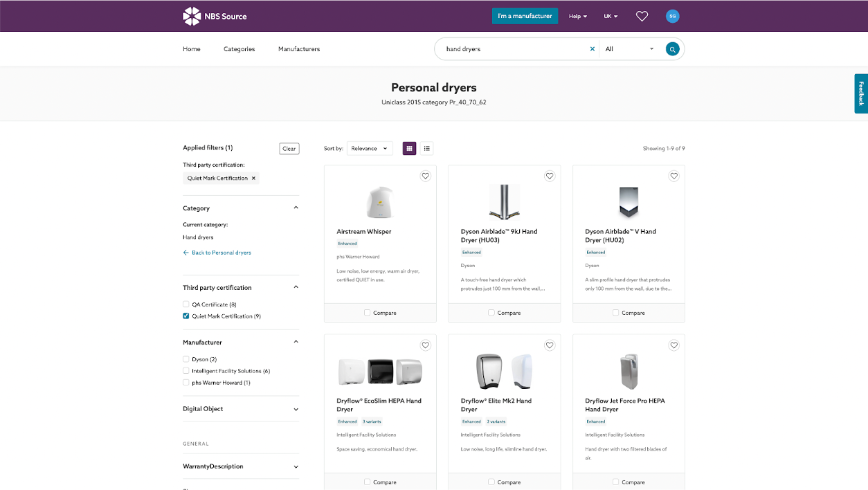
Task: Open Dryflow Jet Force Pro HEPA title
Action: (625, 405)
